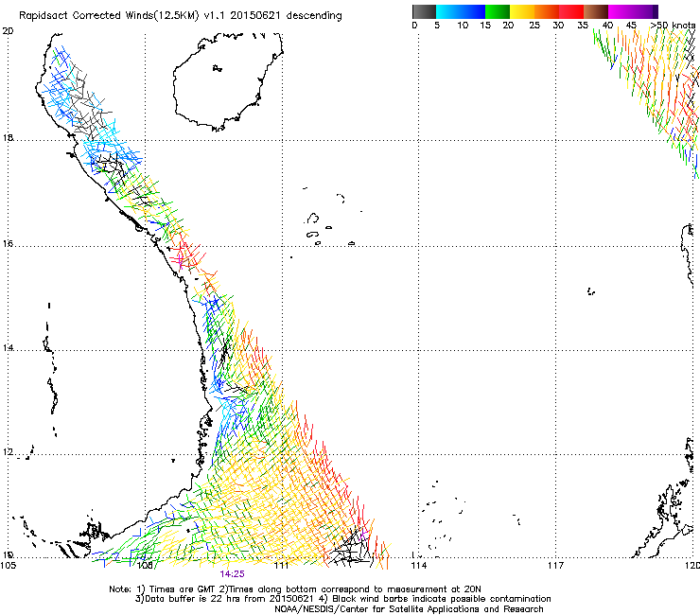The image size is (700, 615).
Task: Click the purple '14:25' time label
Action: [232, 574]
